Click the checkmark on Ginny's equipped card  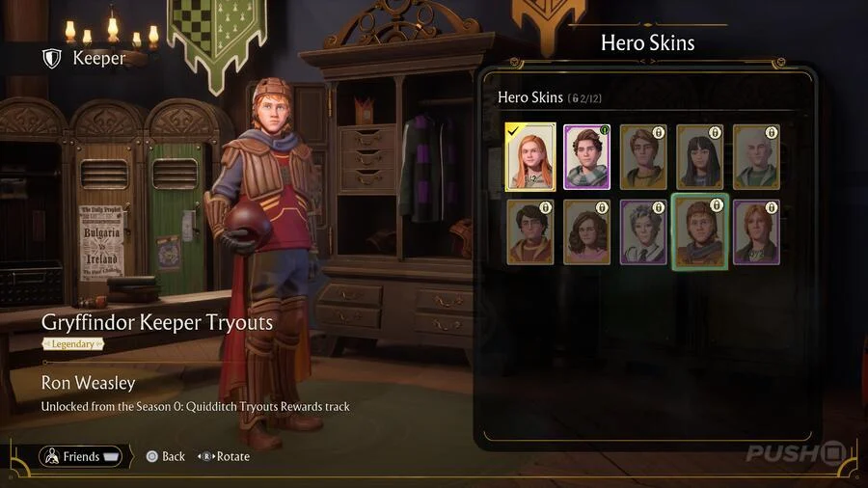point(513,131)
